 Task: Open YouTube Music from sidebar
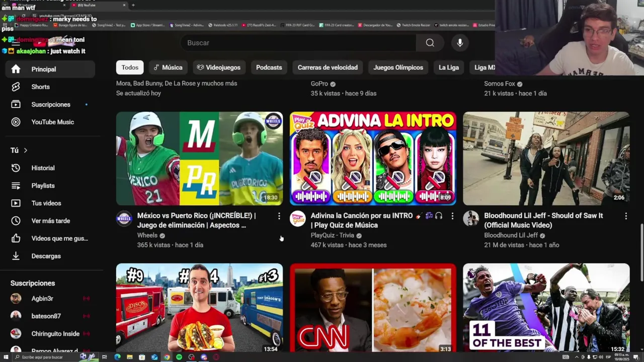50,122
